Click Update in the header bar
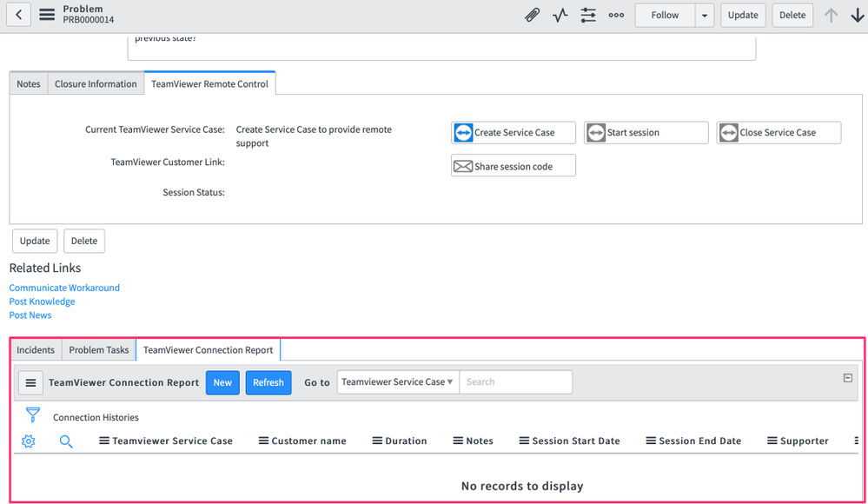 pos(743,15)
